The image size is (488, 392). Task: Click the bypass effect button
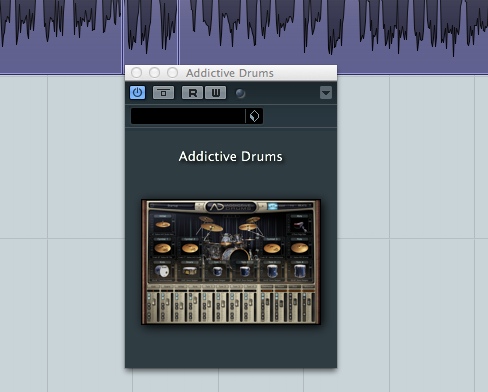coord(163,93)
